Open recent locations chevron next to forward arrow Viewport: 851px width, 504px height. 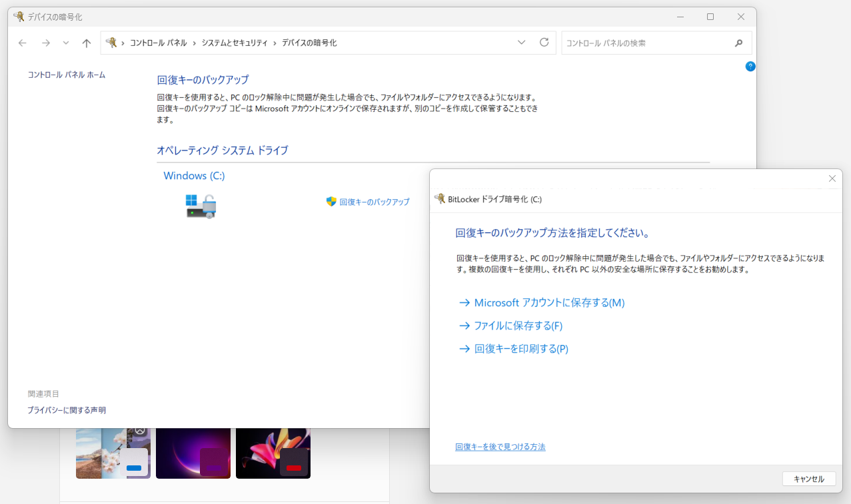point(65,43)
